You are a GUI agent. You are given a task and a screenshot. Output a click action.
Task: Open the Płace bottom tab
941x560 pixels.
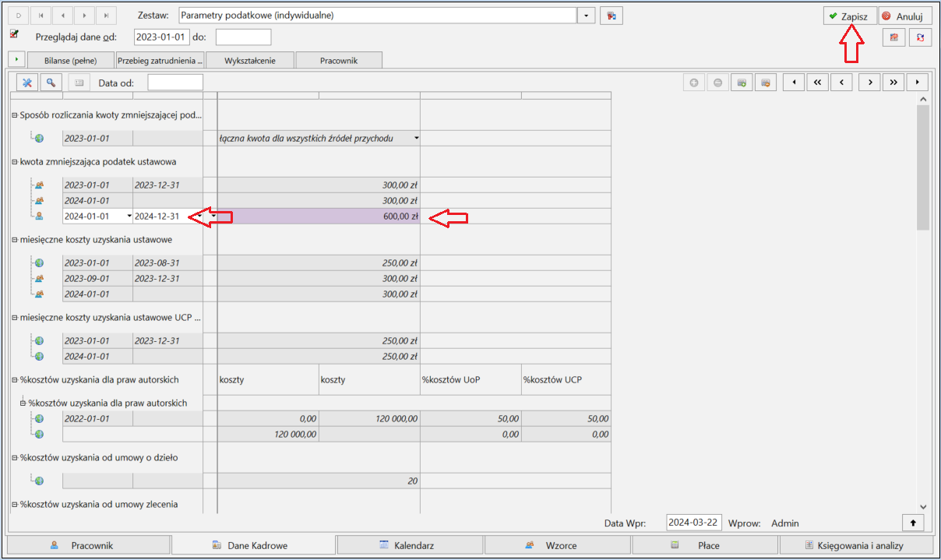tap(708, 545)
